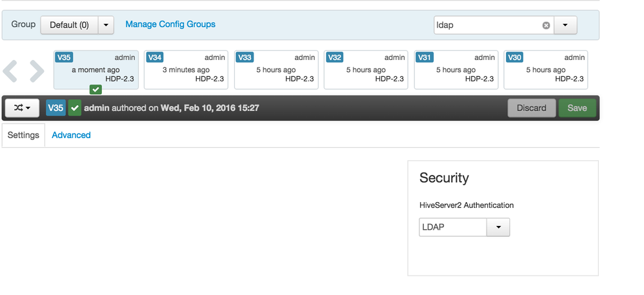Click green checkmark in the dark bar

click(x=74, y=108)
